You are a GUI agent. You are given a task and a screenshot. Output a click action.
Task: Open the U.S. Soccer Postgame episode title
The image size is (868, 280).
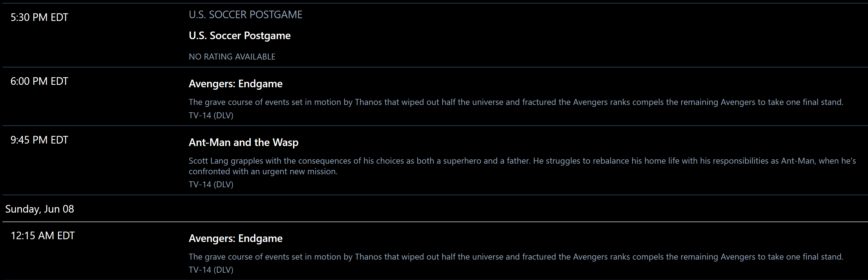[240, 36]
